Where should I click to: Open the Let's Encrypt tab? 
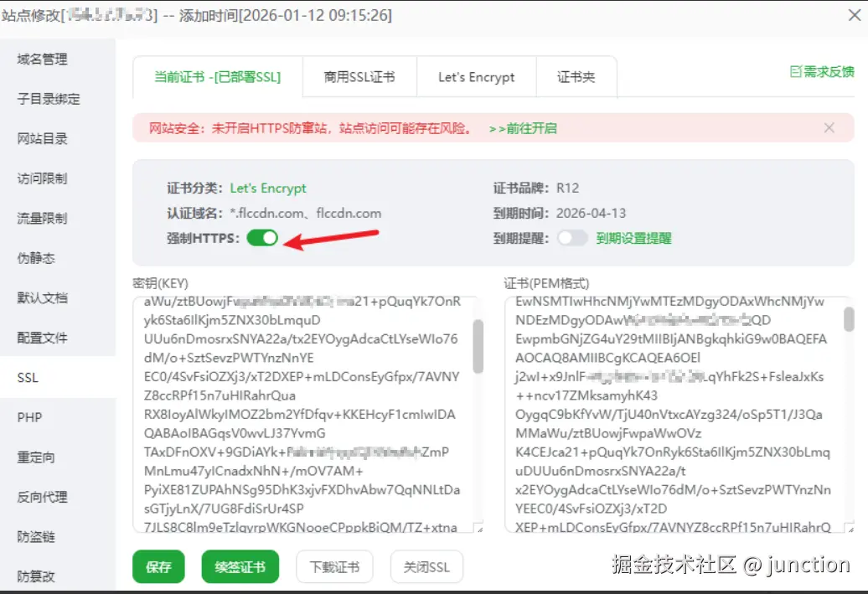click(x=476, y=77)
